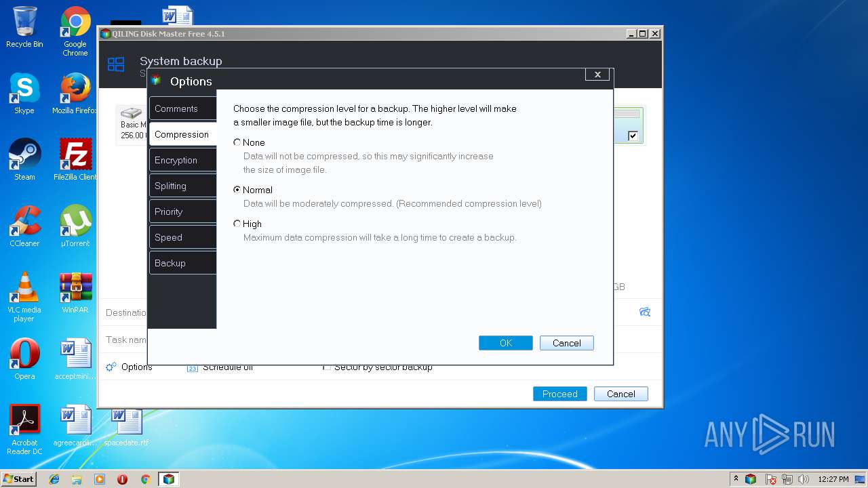Maximize the QILING Disk Master window
The width and height of the screenshot is (868, 488).
tap(643, 33)
